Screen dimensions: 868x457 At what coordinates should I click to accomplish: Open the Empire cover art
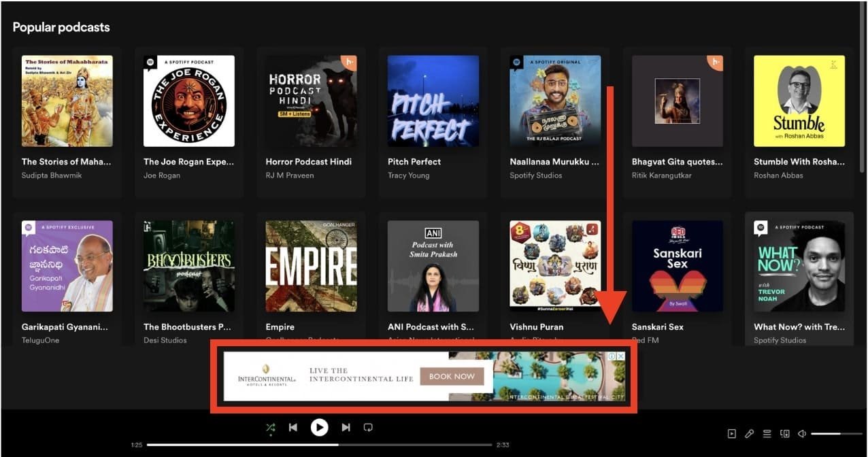tap(311, 266)
